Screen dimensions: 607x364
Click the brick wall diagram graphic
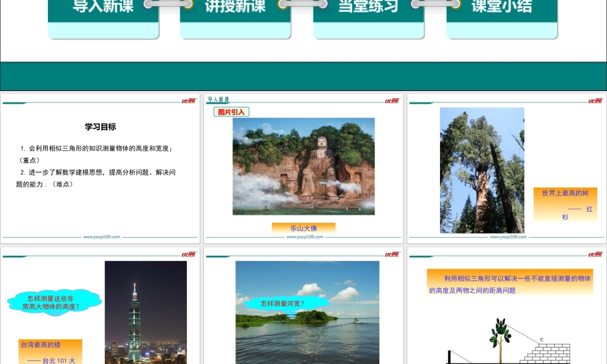click(x=551, y=352)
